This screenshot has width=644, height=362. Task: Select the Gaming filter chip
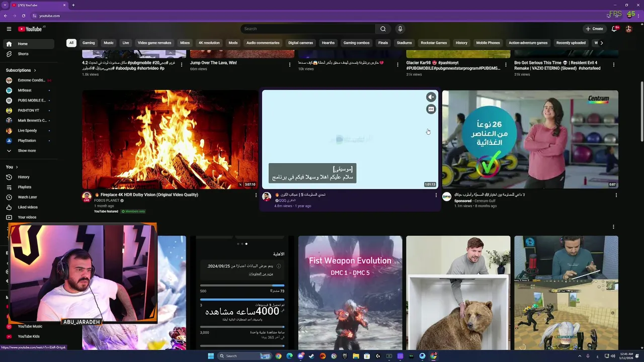point(89,43)
